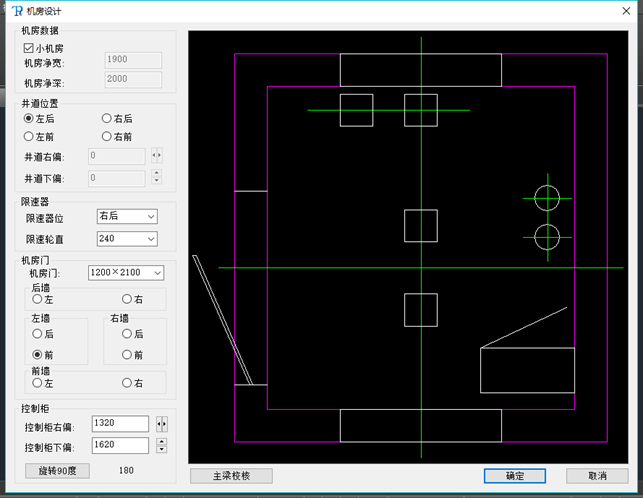The image size is (643, 498).
Task: Cancel using the 取消 button
Action: click(x=597, y=476)
